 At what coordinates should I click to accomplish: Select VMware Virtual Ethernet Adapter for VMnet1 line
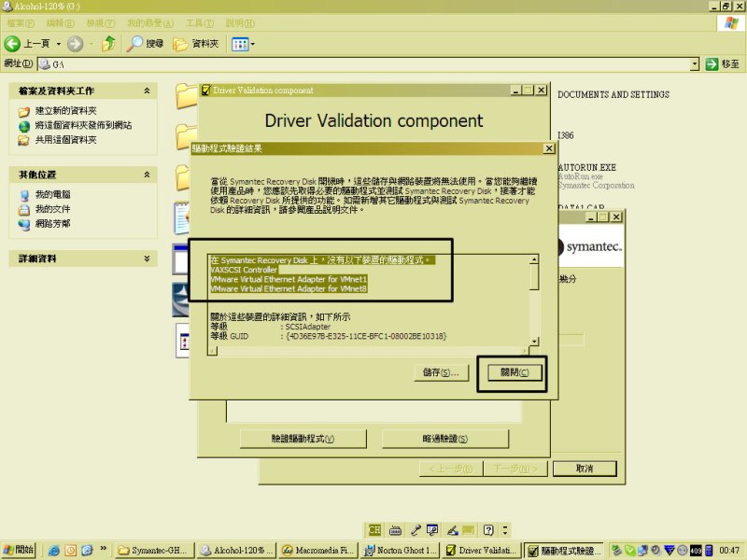pyautogui.click(x=289, y=279)
